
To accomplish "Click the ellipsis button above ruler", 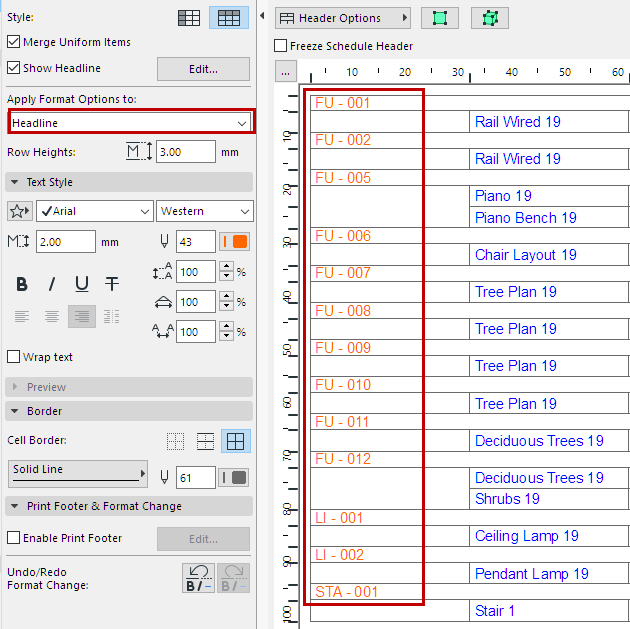I will tap(286, 72).
